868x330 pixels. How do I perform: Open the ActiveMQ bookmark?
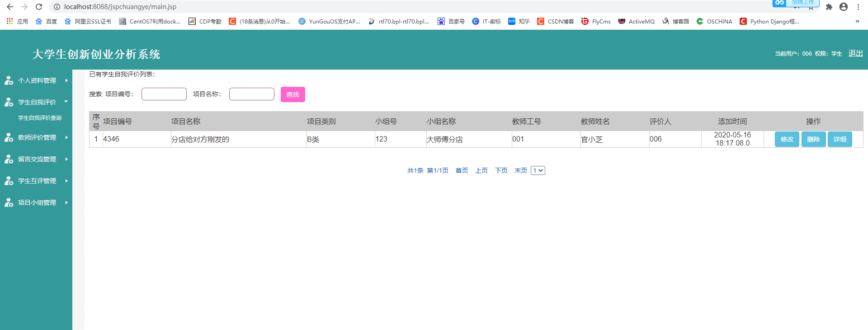tap(636, 21)
